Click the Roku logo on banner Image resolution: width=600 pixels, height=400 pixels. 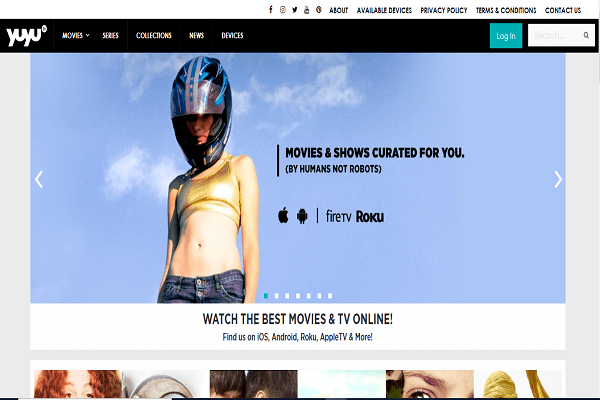coord(370,217)
